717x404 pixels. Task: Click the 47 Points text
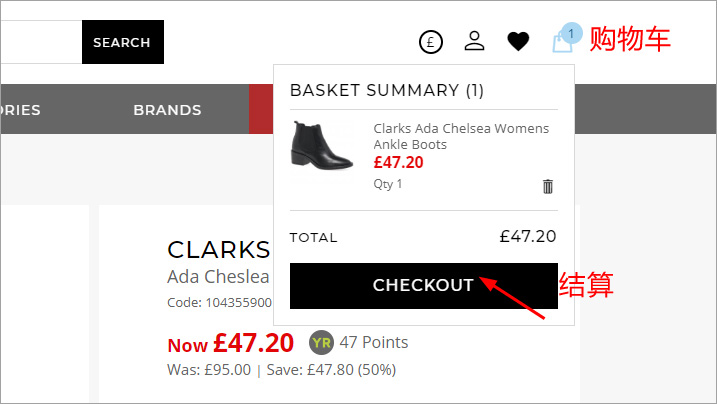click(374, 343)
